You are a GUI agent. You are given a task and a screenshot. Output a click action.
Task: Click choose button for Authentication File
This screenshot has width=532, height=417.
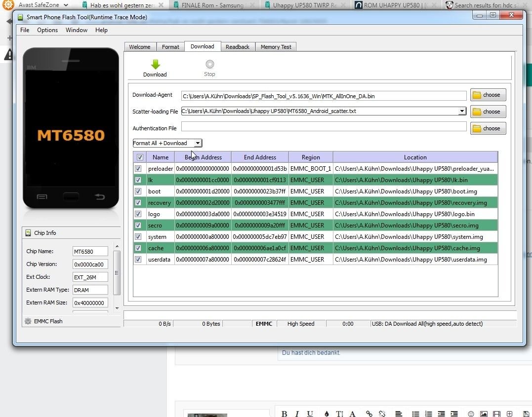tap(488, 128)
